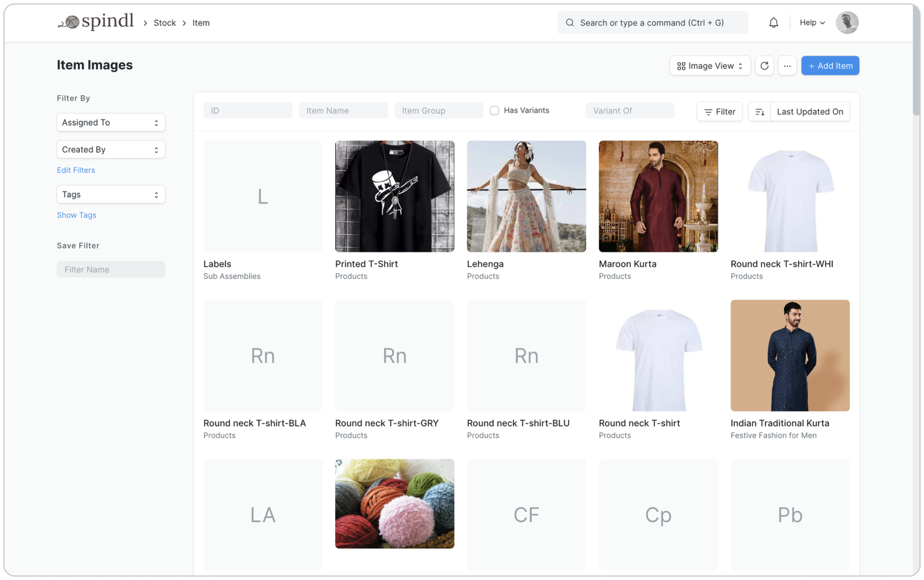Click the 'Festive Fashion for Men' group text

click(773, 436)
